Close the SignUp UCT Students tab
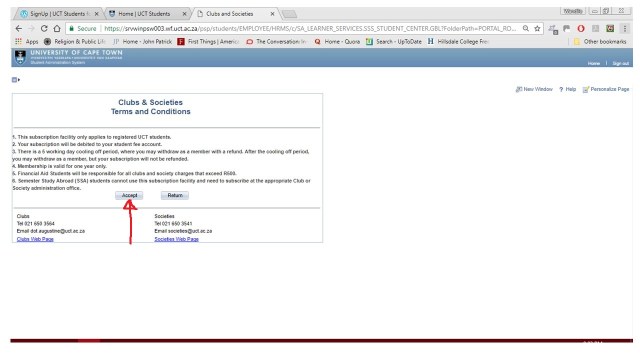The image size is (640, 360). point(97,14)
